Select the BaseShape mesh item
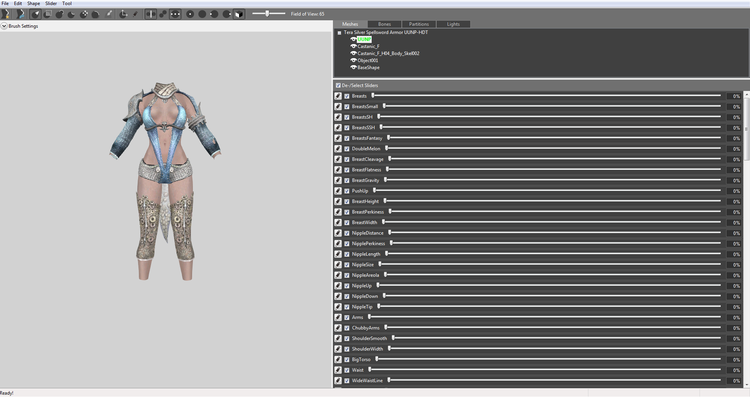Viewport: 750px width, 397px height. click(x=368, y=67)
